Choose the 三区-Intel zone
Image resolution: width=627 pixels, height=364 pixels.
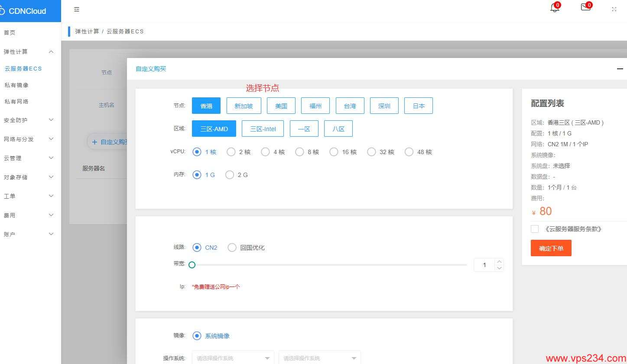click(263, 129)
